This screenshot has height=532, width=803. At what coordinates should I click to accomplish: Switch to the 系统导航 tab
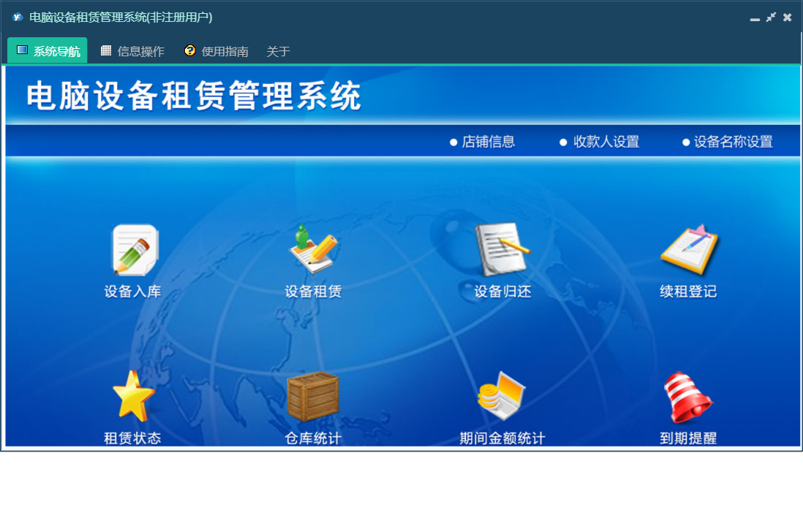tap(47, 50)
